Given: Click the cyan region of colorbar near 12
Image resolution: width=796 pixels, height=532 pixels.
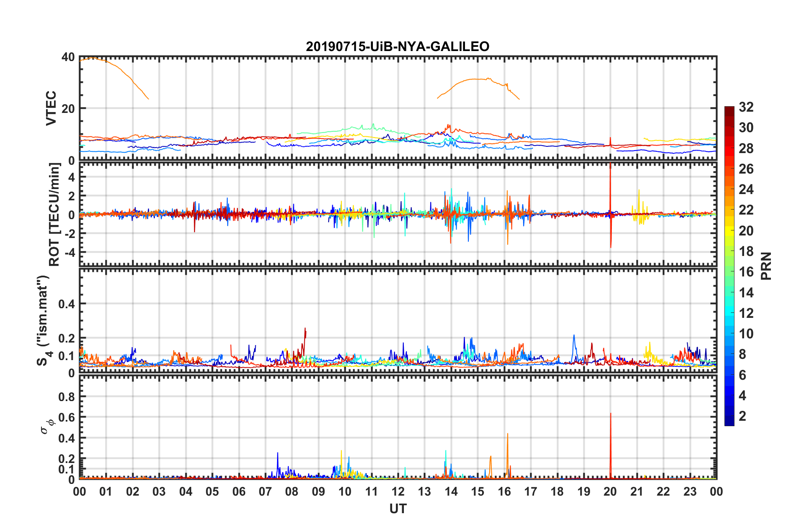Looking at the screenshot, I should pos(729,313).
